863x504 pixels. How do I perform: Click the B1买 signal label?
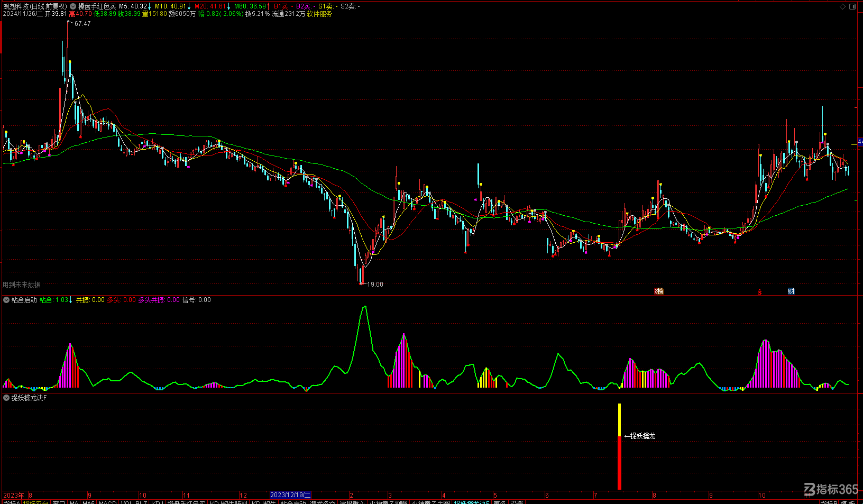pyautogui.click(x=283, y=6)
